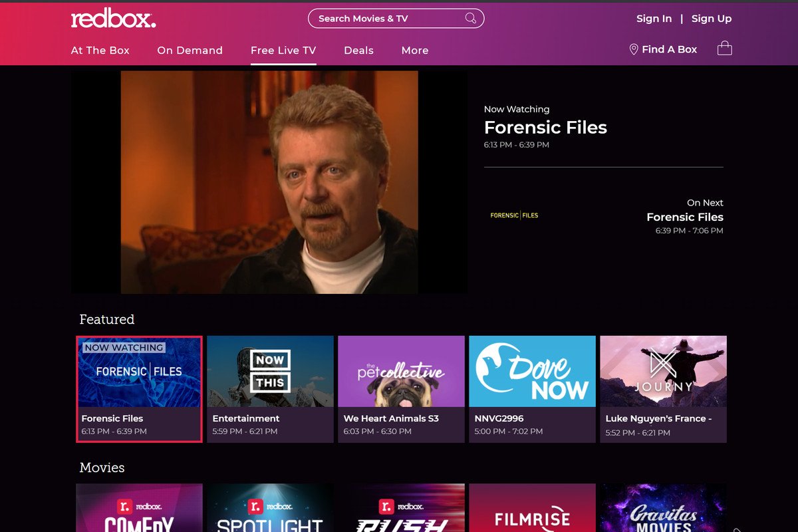Click the Forensic Files logo under On Next
The height and width of the screenshot is (532, 798).
(514, 215)
